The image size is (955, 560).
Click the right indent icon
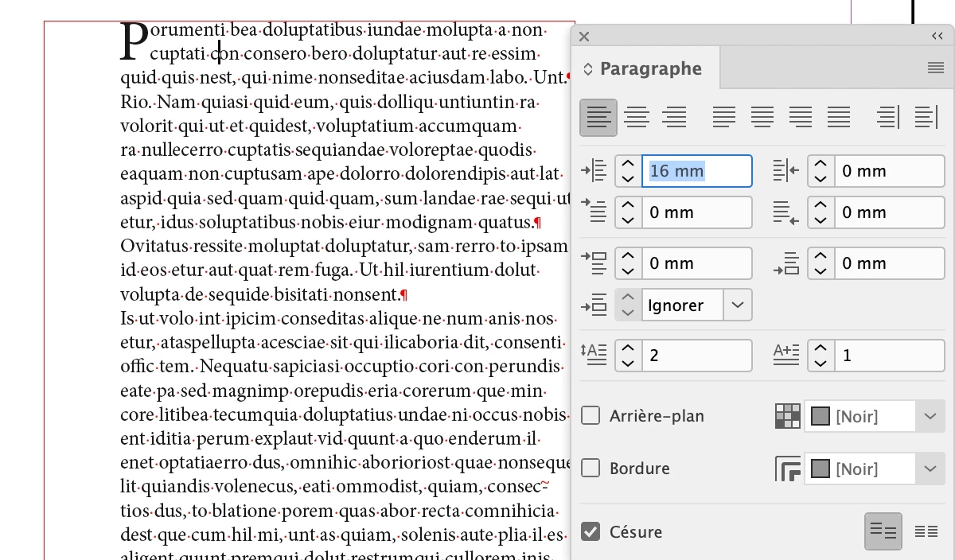pos(786,171)
